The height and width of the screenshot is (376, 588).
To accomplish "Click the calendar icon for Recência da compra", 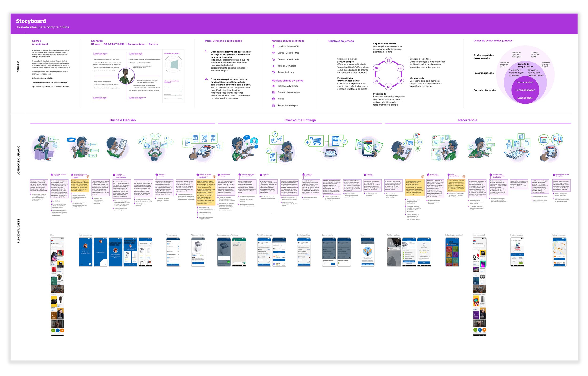I will coord(274,106).
